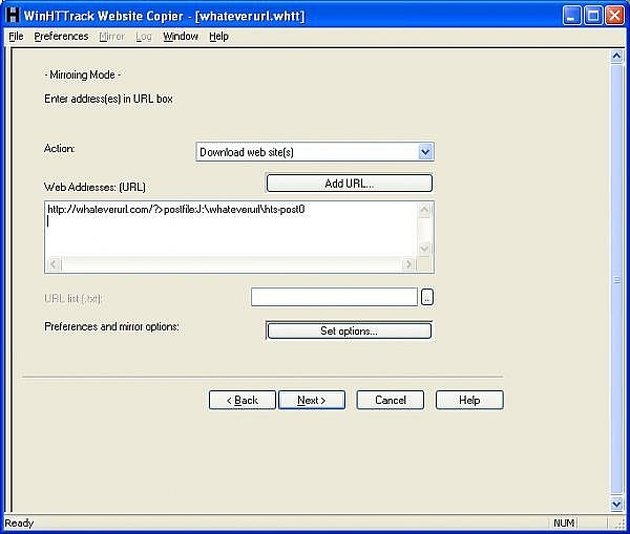The image size is (630, 534).
Task: Open the Window menu
Action: coord(181,36)
